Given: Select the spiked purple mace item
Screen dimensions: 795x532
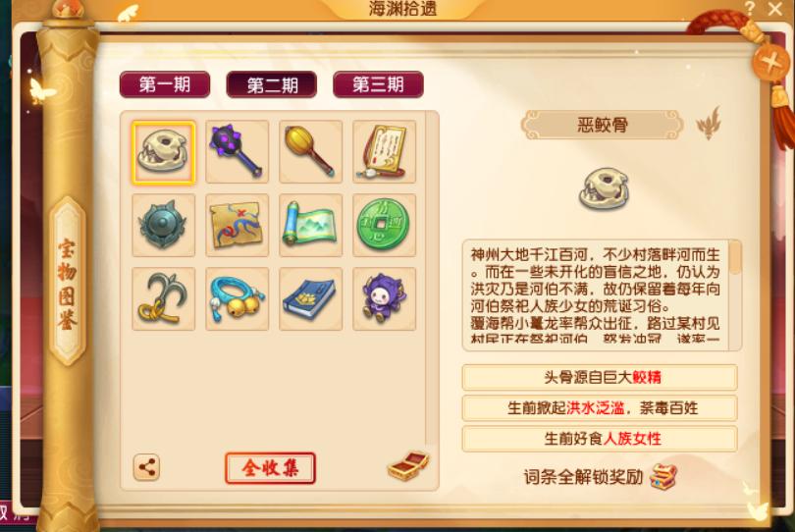Looking at the screenshot, I should point(237,151).
